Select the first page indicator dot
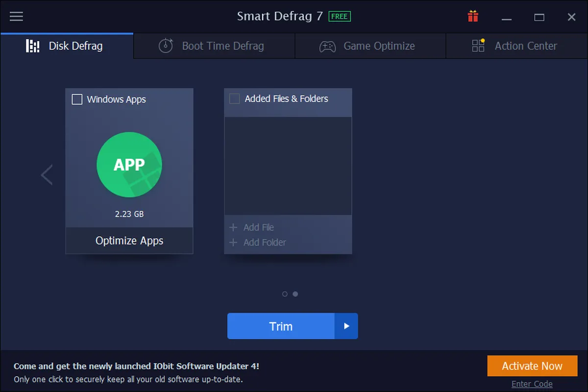Viewport: 588px width, 392px height. [x=285, y=294]
